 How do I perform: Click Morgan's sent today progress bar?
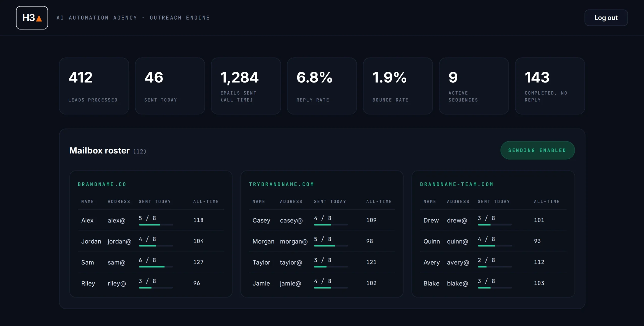[331, 246]
